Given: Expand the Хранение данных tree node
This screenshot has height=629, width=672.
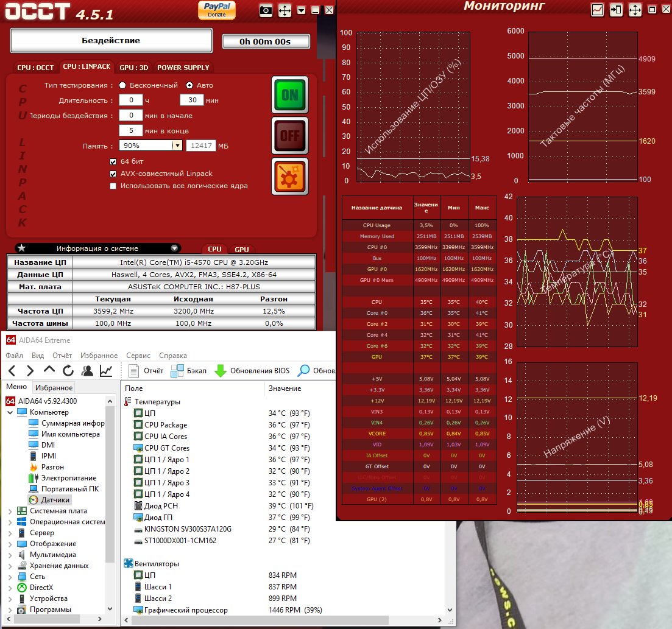Looking at the screenshot, I should pyautogui.click(x=10, y=566).
